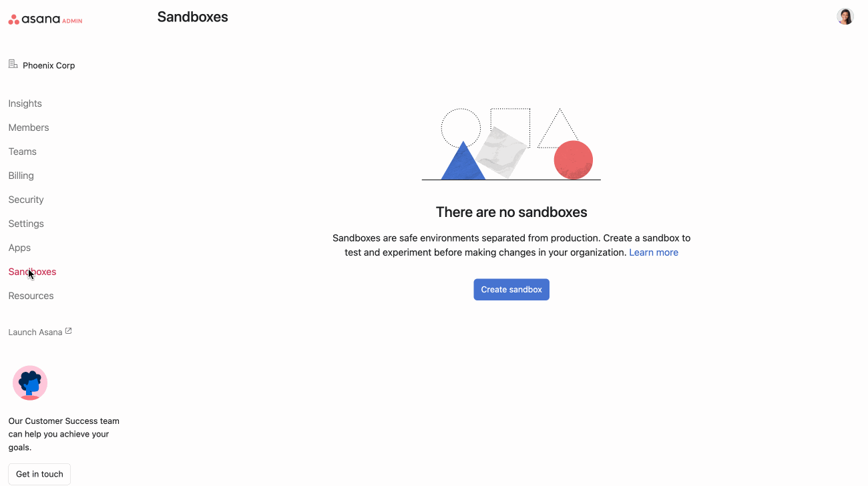868x486 pixels.
Task: Open the Apps section
Action: click(19, 248)
